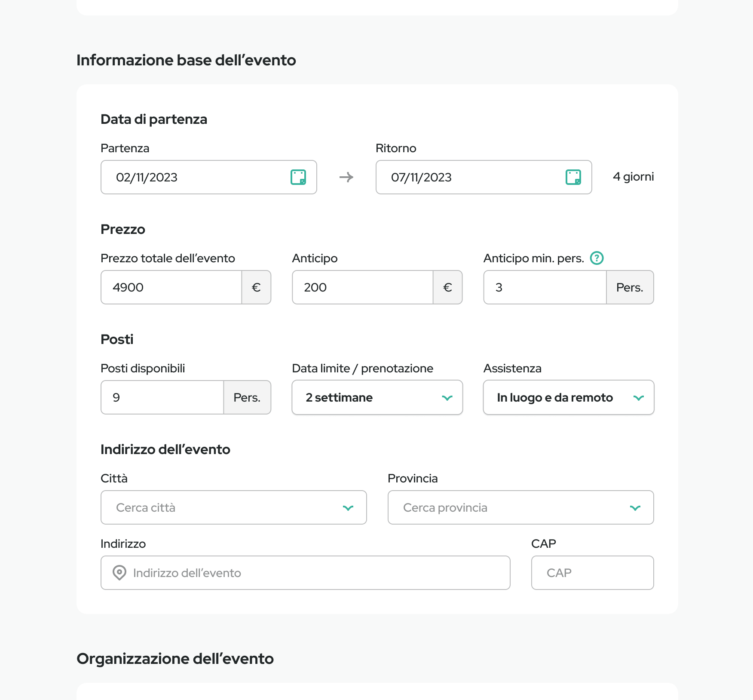This screenshot has width=753, height=700.
Task: Click the euro symbol of the Anticipo field
Action: click(447, 287)
